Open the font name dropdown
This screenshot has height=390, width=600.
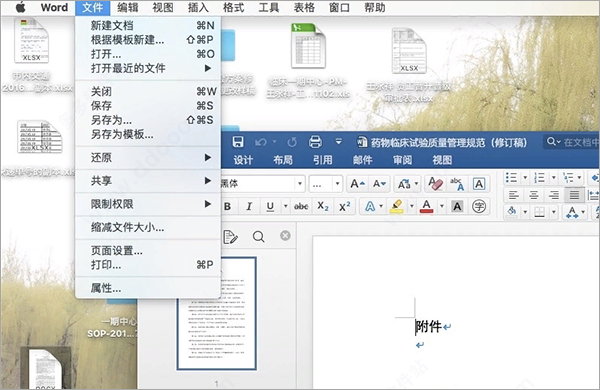point(300,184)
